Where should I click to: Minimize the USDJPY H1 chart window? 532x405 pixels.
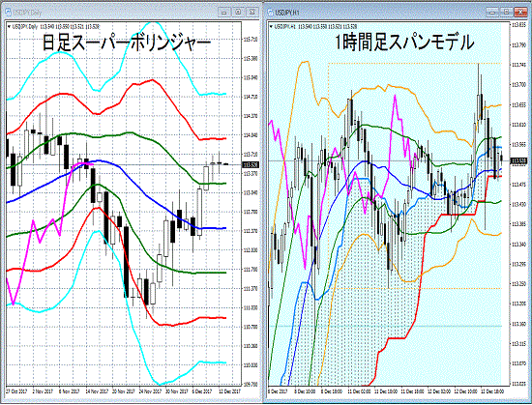click(x=492, y=13)
